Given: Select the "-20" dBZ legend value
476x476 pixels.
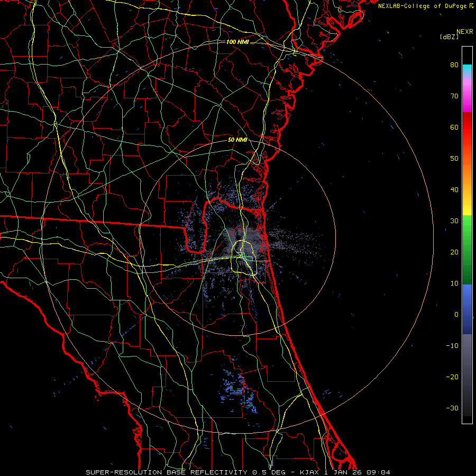Looking at the screenshot, I should tap(452, 377).
